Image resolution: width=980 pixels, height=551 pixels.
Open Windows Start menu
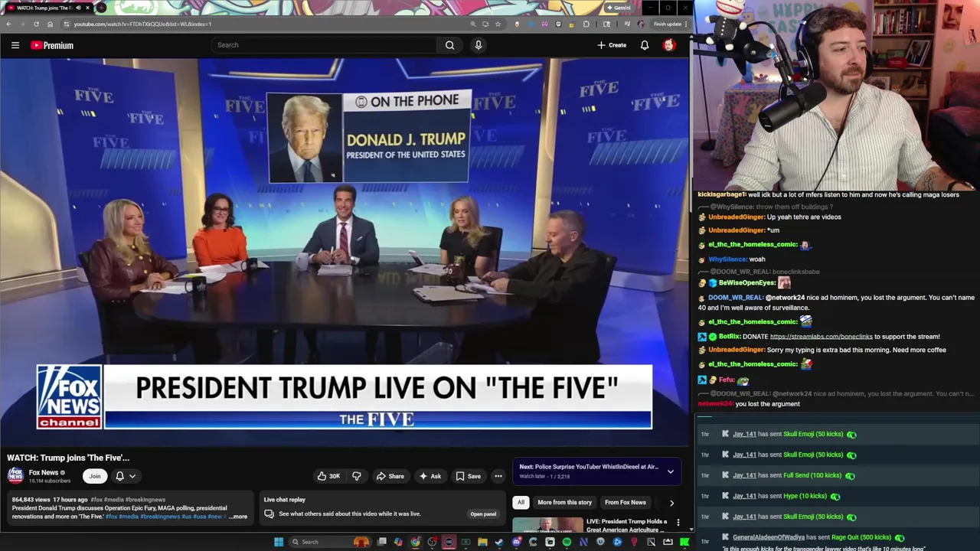point(279,542)
